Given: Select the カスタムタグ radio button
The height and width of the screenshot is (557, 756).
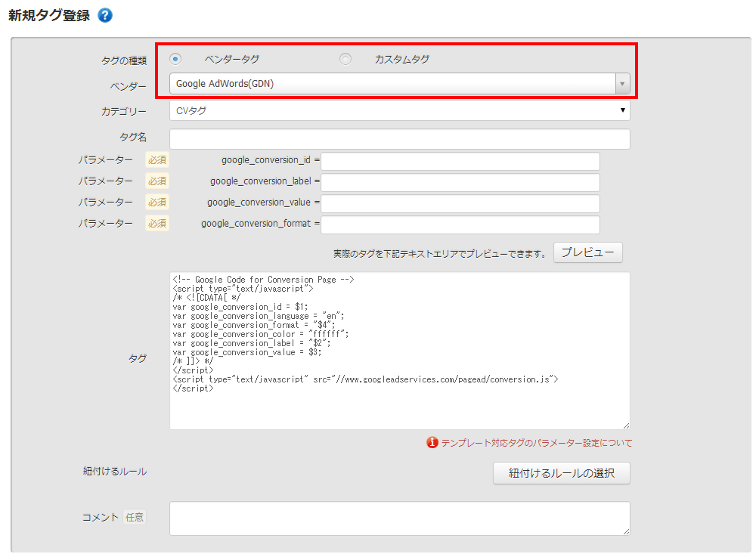Looking at the screenshot, I should click(x=345, y=59).
